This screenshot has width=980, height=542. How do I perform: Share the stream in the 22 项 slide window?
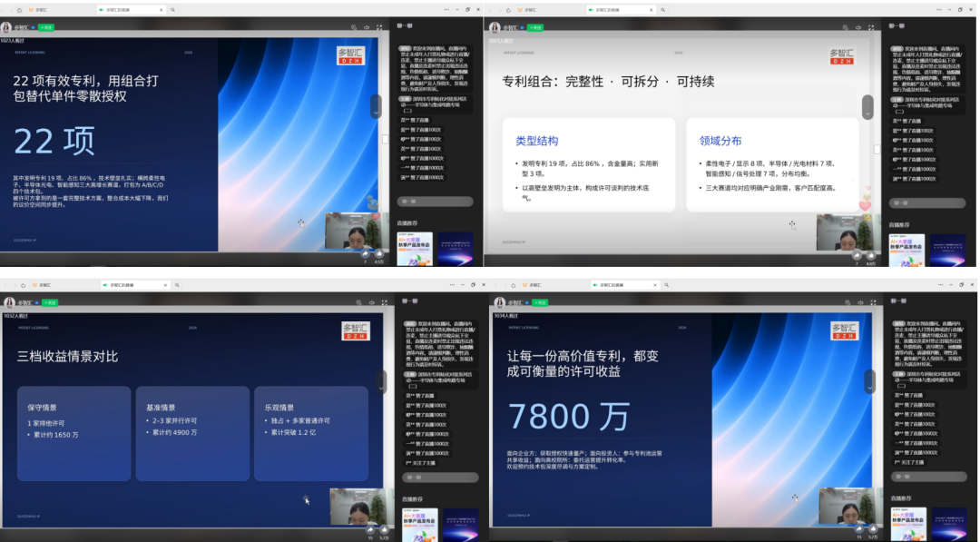(x=366, y=253)
